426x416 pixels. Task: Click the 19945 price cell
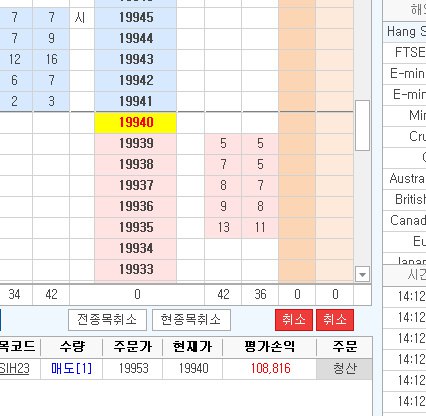click(x=136, y=18)
